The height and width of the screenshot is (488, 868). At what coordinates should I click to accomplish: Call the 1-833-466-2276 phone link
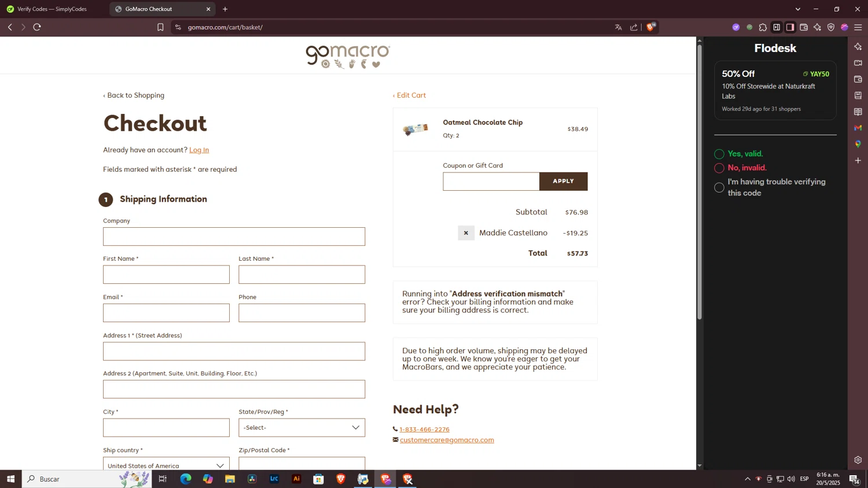(x=424, y=429)
